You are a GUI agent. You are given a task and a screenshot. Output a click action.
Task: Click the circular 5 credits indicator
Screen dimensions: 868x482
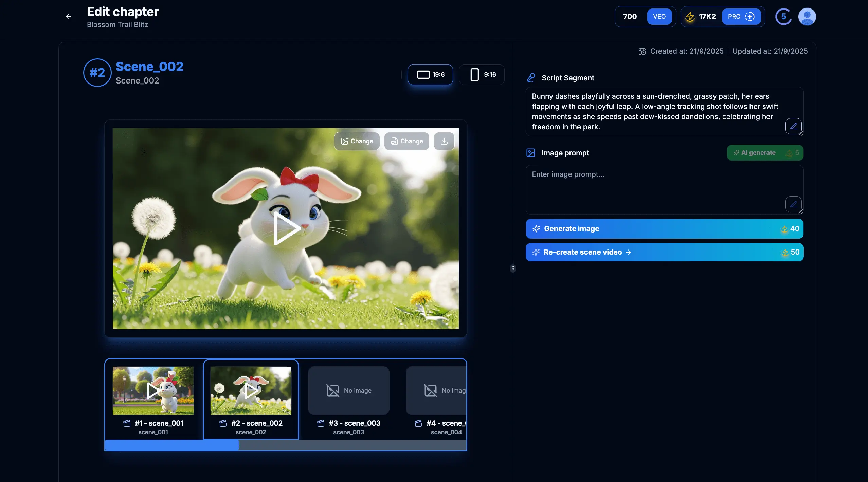[783, 17]
